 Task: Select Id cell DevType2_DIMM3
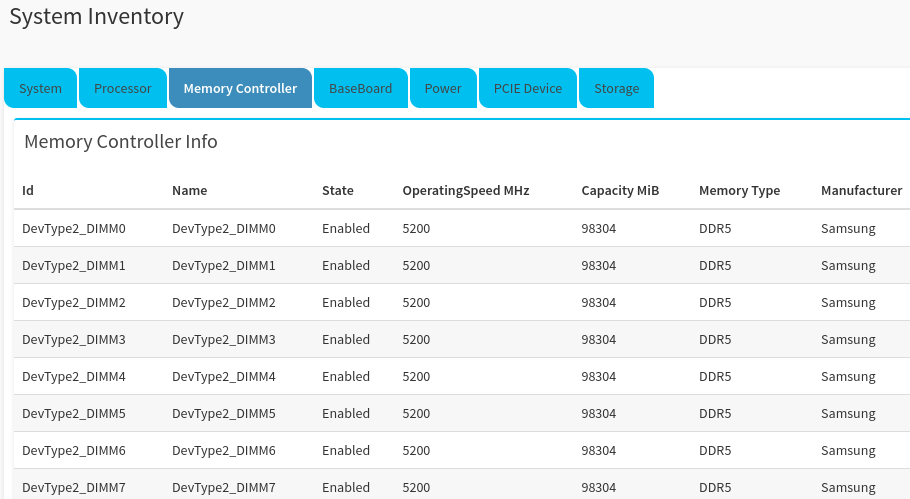coord(74,339)
